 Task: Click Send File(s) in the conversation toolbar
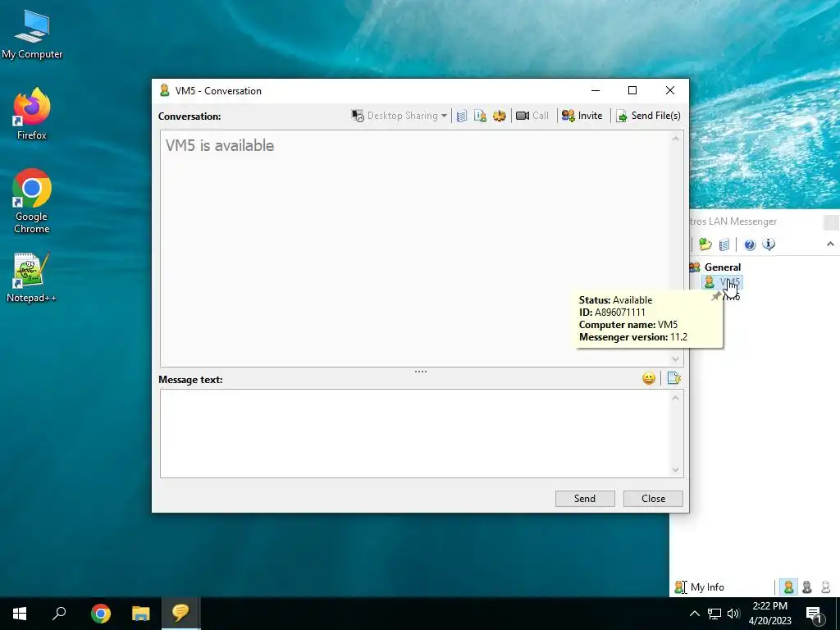[648, 116]
